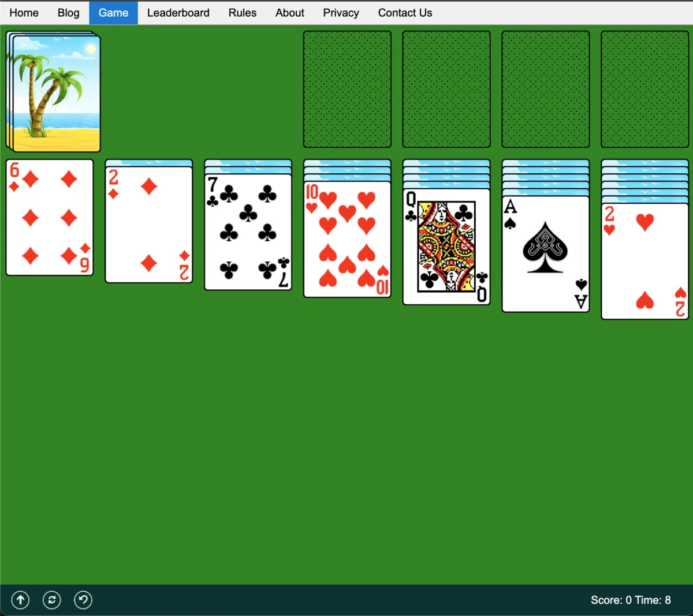This screenshot has width=693, height=616.
Task: Click the fourth empty foundation slot
Action: [x=645, y=89]
